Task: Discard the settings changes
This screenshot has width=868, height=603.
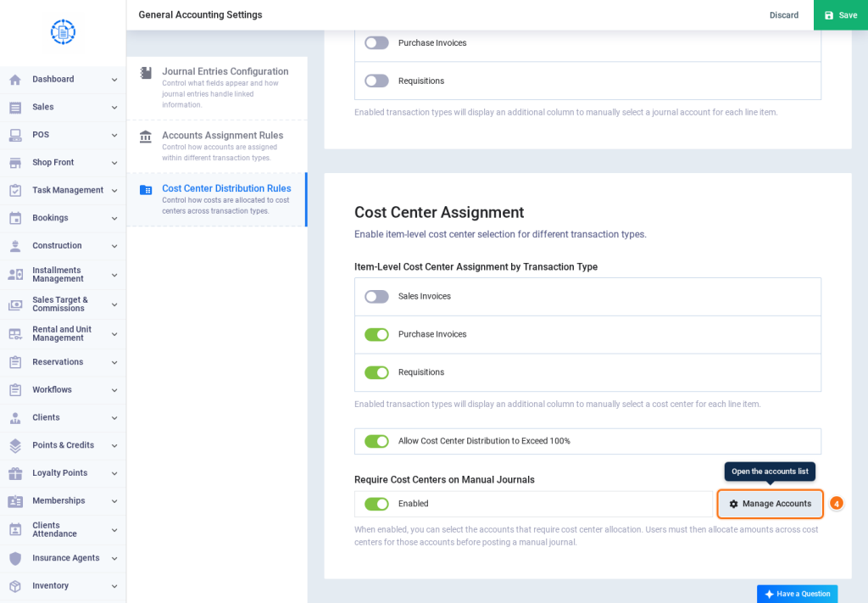Action: pyautogui.click(x=784, y=15)
